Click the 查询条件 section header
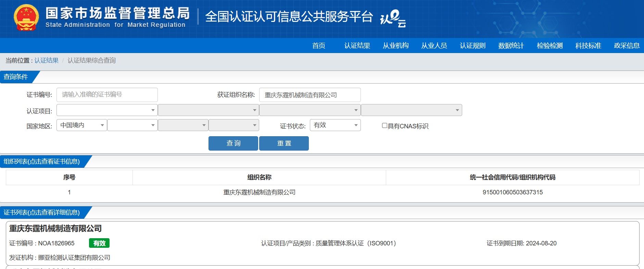This screenshot has height=269, width=644. pyautogui.click(x=16, y=77)
